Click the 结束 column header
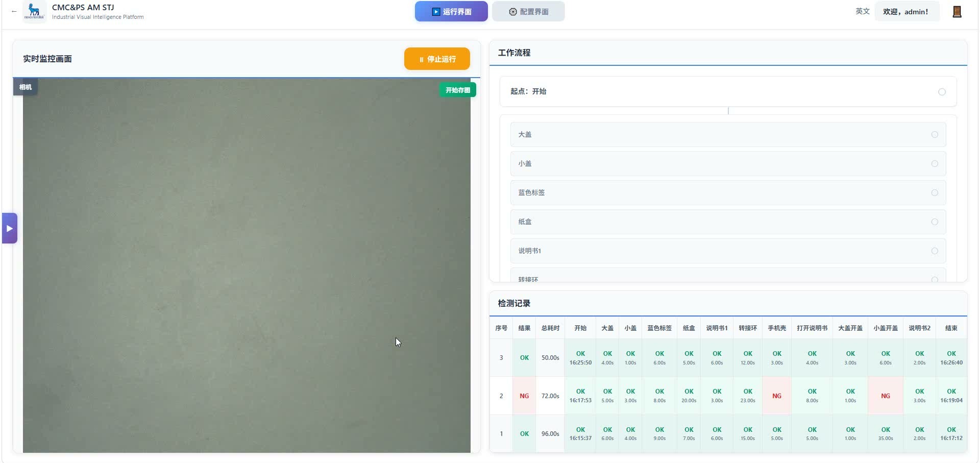This screenshot has height=463, width=980. click(x=951, y=328)
